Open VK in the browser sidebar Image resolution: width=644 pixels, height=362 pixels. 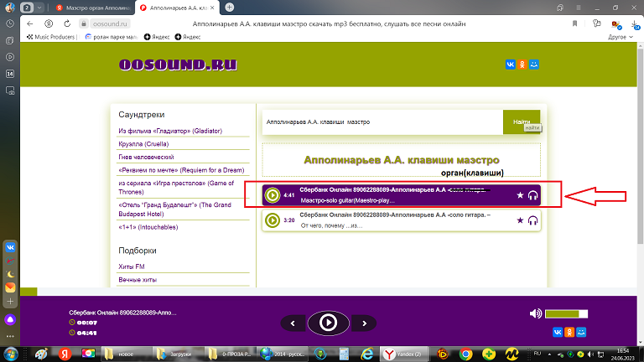10,247
